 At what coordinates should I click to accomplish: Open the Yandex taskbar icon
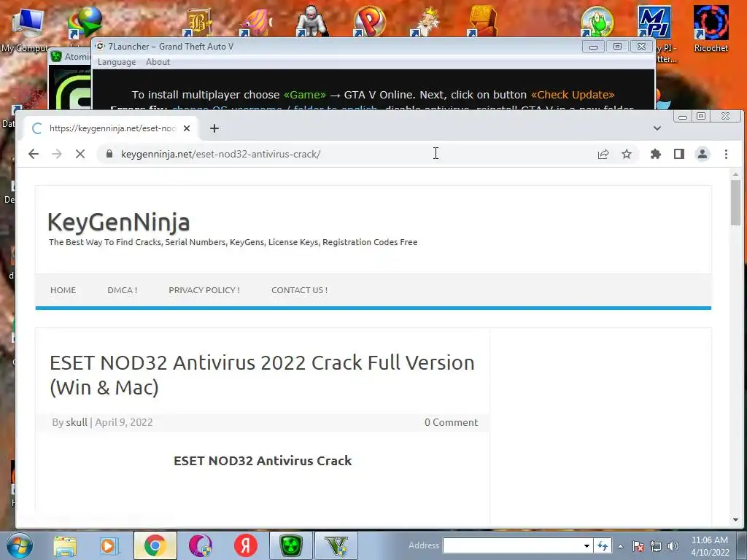point(245,545)
